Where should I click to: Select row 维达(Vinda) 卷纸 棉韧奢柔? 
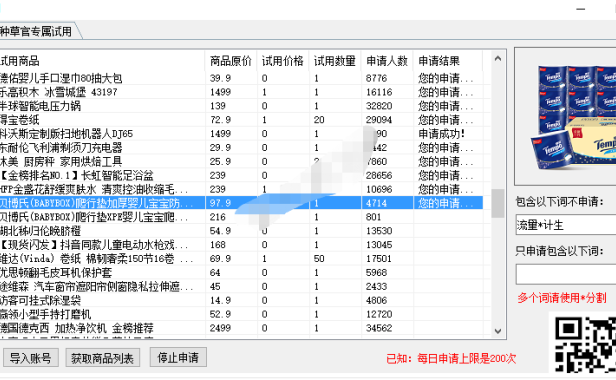241,259
